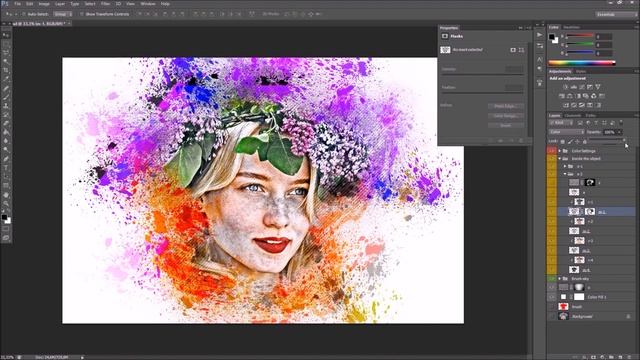Open the collapsed Character panel icon
Viewport: 640px width, 360px height.
(540, 60)
